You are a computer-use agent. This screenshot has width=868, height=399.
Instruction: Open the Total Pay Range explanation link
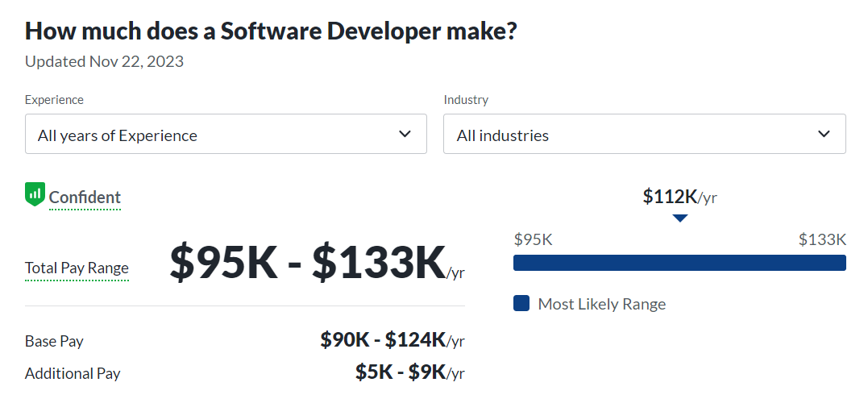(77, 268)
